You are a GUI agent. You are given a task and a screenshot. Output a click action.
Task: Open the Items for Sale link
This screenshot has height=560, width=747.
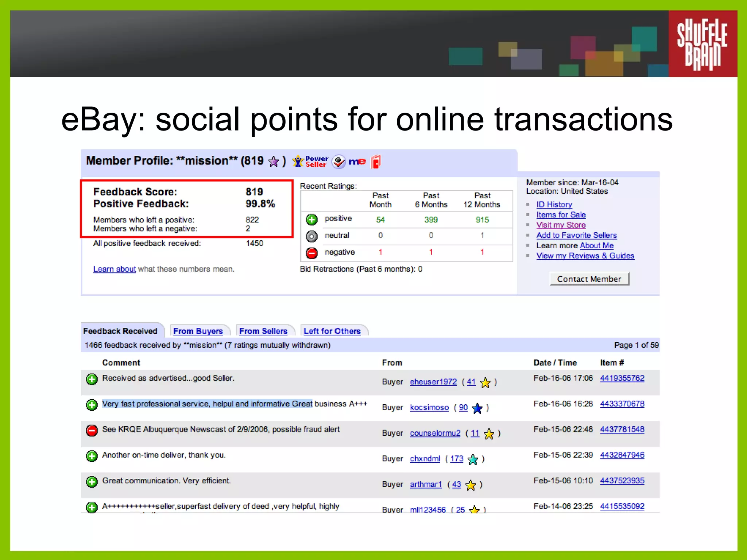(561, 215)
